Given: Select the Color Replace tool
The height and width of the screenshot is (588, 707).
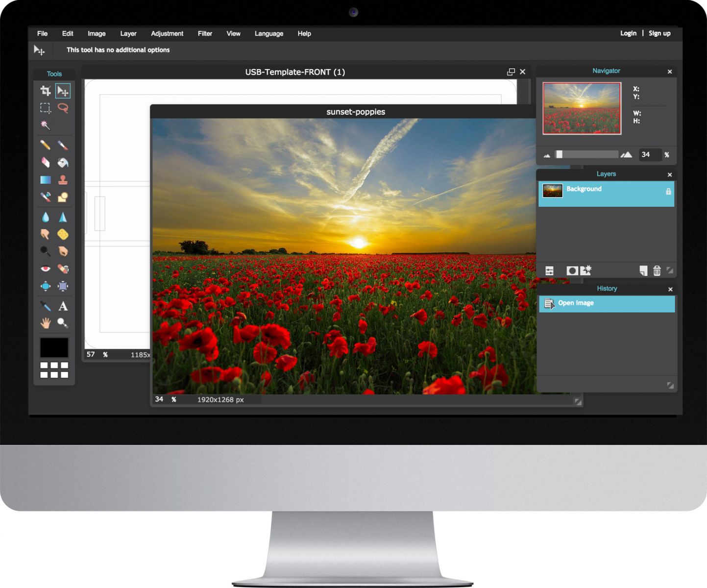Looking at the screenshot, I should click(x=46, y=197).
